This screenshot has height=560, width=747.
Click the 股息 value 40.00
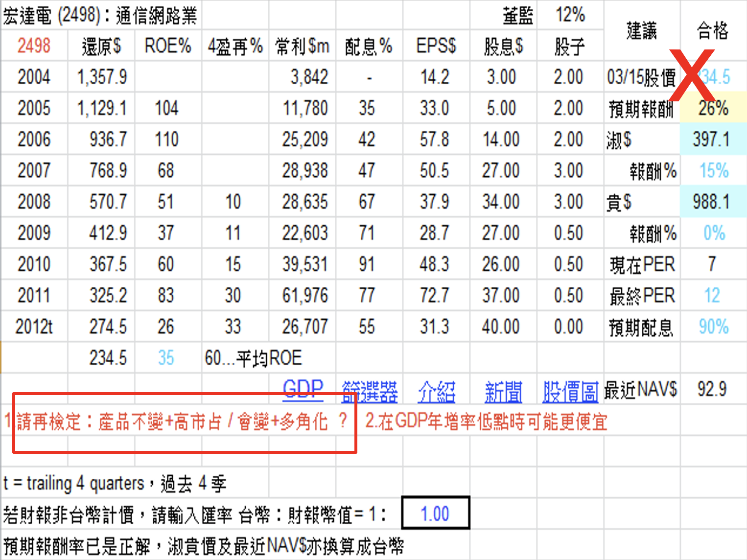pyautogui.click(x=501, y=327)
